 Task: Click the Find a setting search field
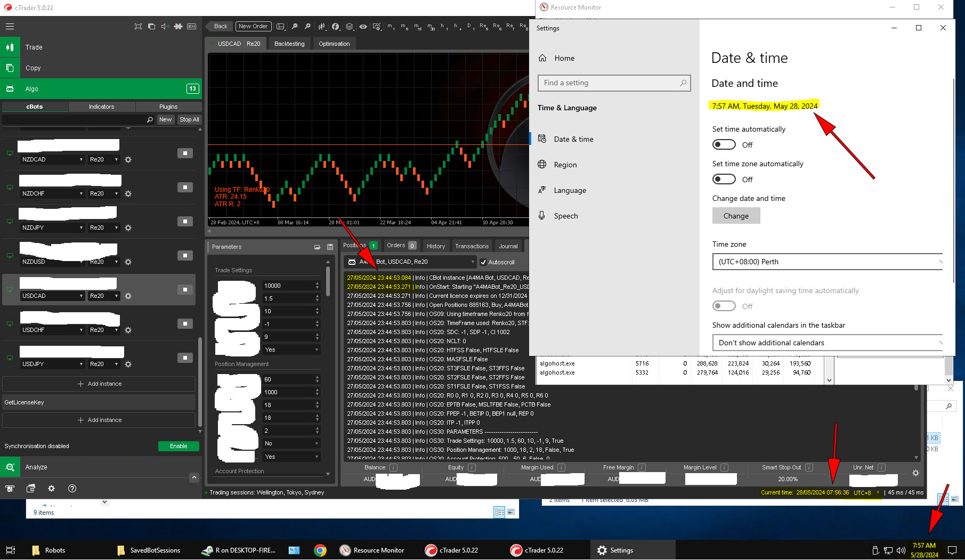point(614,83)
